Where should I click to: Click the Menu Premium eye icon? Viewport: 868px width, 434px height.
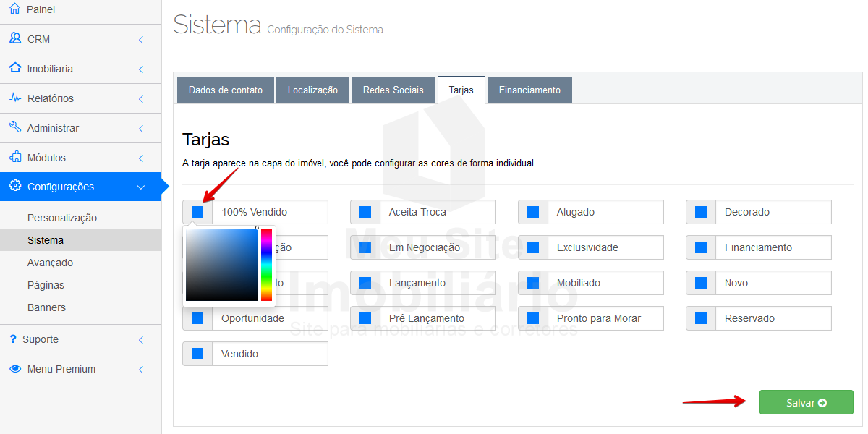(x=15, y=369)
